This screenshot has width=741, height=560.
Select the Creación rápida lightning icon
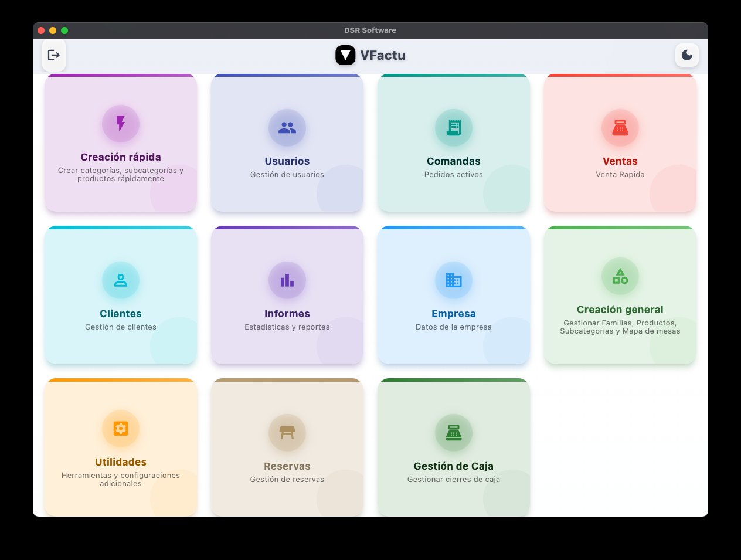click(x=120, y=124)
